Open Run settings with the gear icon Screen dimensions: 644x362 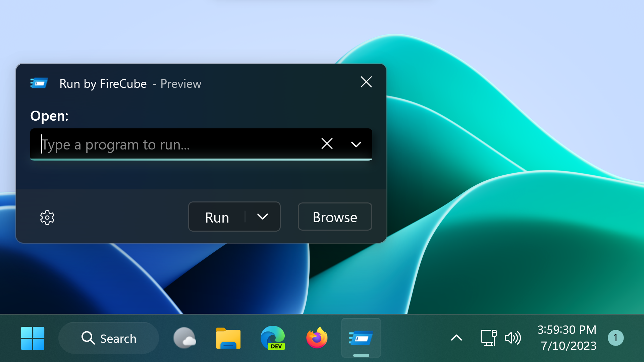tap(47, 217)
